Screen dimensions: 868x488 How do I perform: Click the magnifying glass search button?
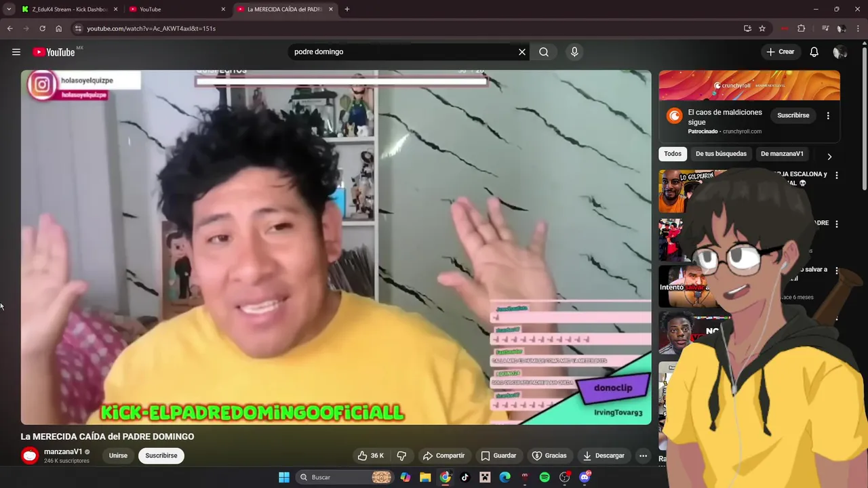(544, 52)
